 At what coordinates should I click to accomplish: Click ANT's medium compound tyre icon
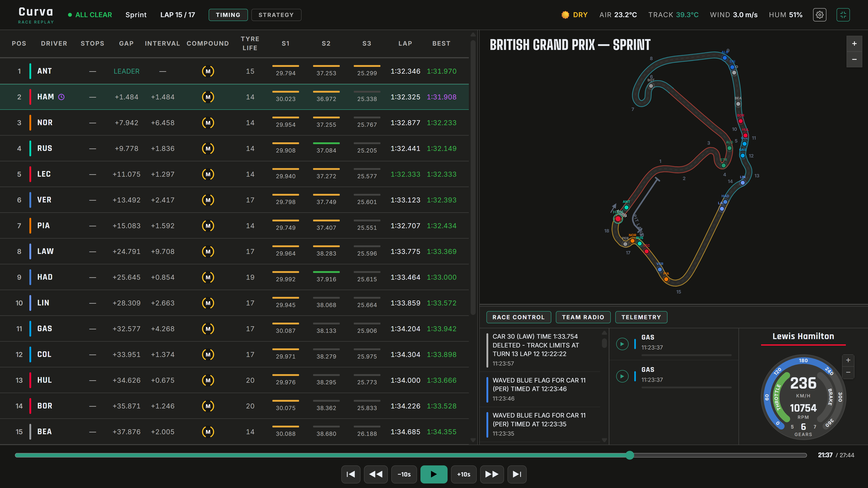(208, 71)
